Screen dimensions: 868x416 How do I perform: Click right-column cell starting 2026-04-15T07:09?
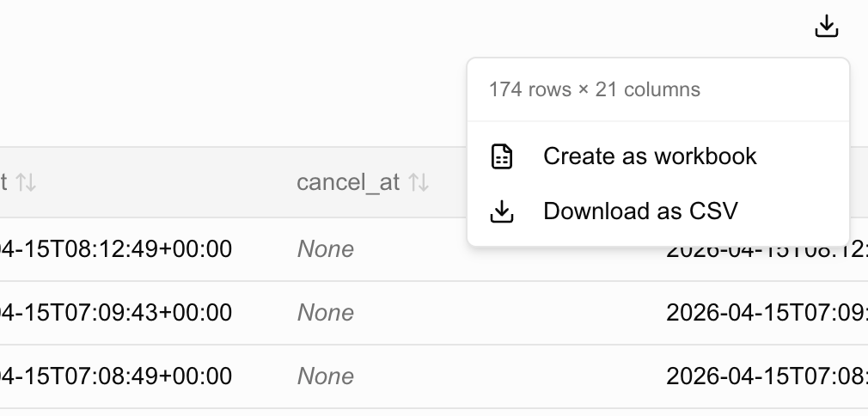tap(767, 312)
